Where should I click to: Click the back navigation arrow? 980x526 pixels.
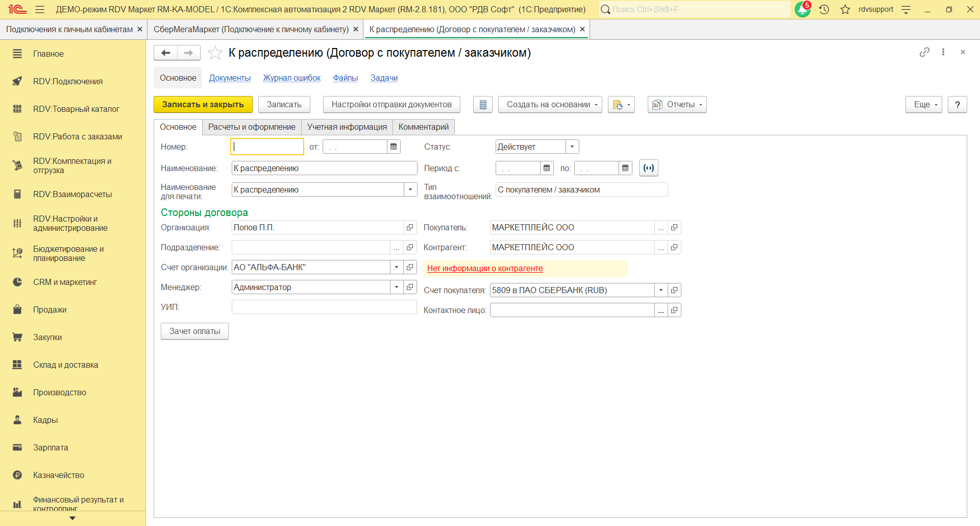[165, 53]
